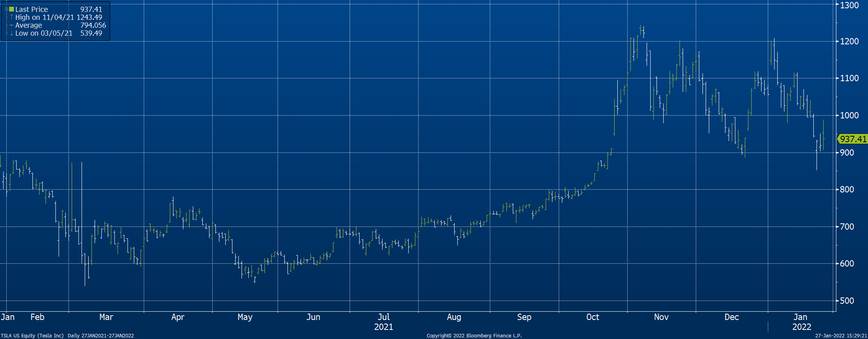Click the 1100 price axis label
Image resolution: width=868 pixels, height=339 pixels.
click(x=849, y=78)
